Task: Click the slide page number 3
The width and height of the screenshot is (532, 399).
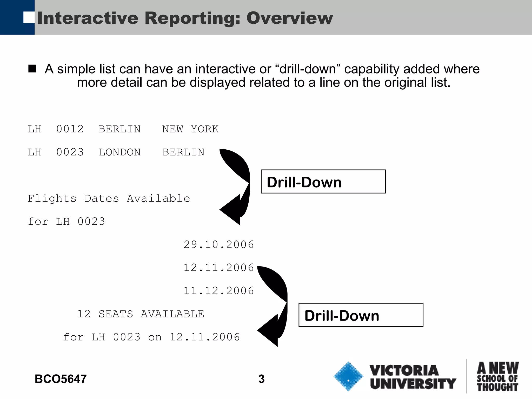Action: pyautogui.click(x=262, y=379)
